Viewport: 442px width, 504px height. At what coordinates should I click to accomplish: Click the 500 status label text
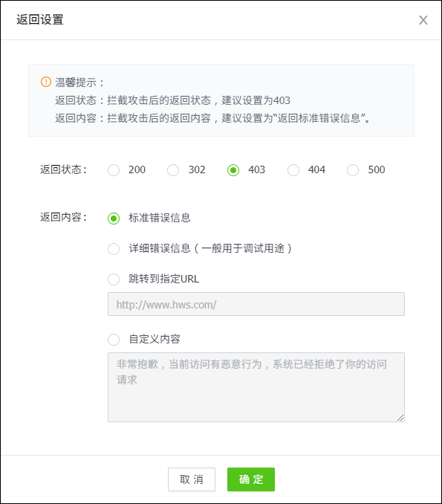(376, 169)
